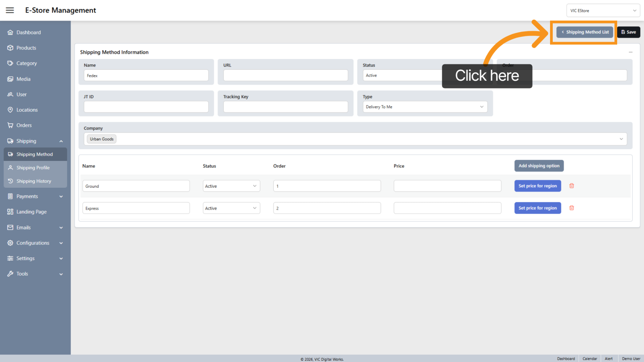Go back to Shipping Method List
The height and width of the screenshot is (362, 644).
point(585,32)
